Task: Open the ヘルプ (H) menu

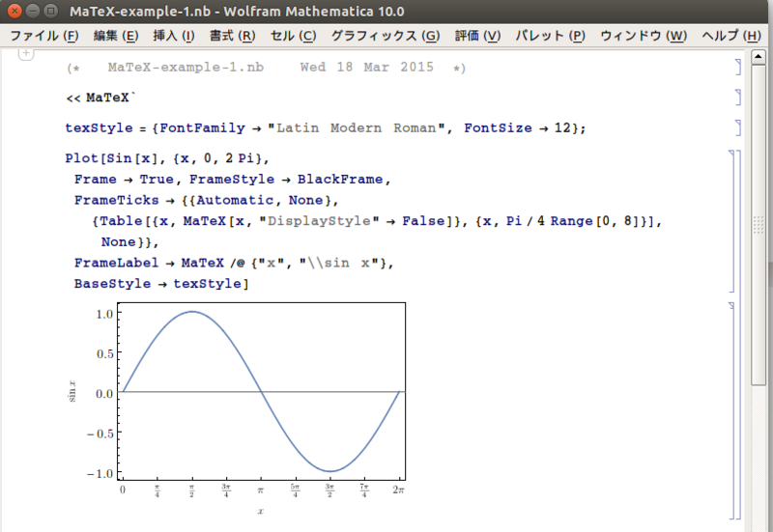Action: point(731,36)
